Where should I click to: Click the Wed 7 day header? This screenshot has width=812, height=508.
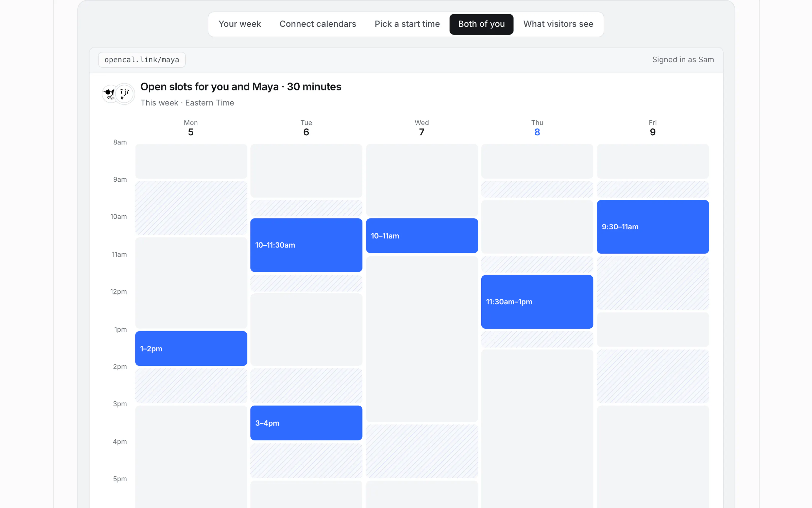422,128
